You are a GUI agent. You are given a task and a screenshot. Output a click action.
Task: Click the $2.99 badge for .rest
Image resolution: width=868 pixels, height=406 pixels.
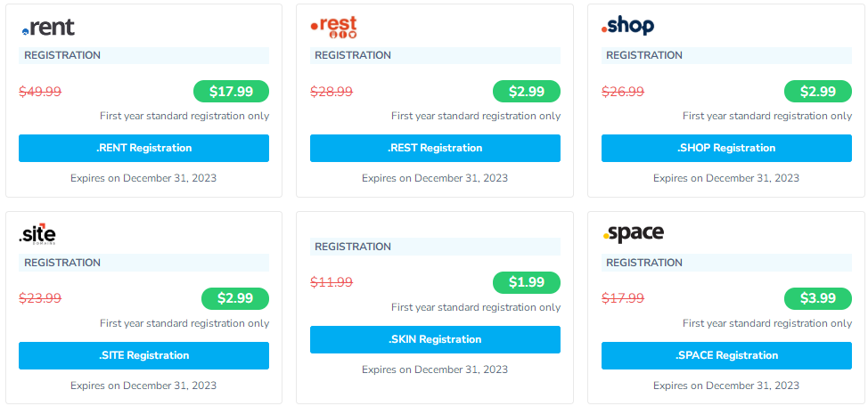pyautogui.click(x=527, y=91)
